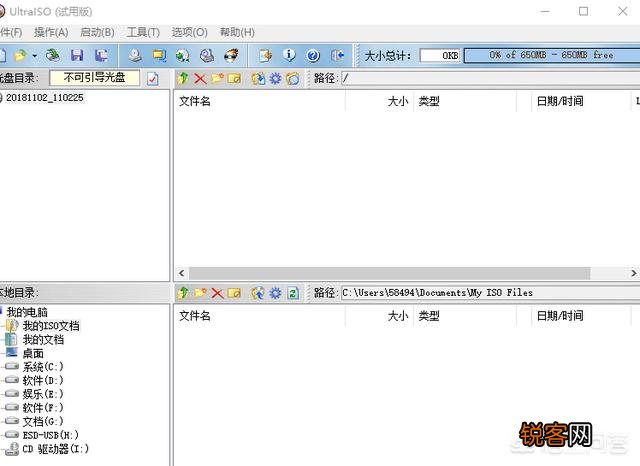Click the last icon right of the image toolbar gear
This screenshot has width=640, height=466.
click(x=293, y=78)
